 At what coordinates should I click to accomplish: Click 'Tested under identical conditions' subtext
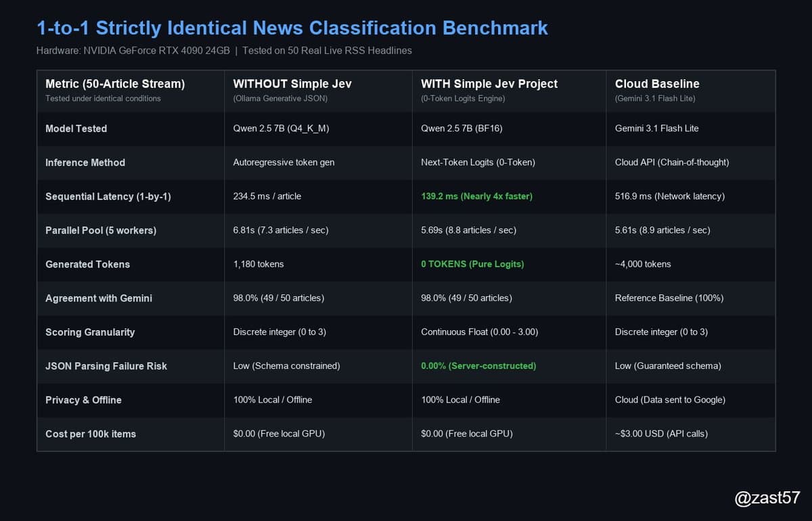point(103,99)
